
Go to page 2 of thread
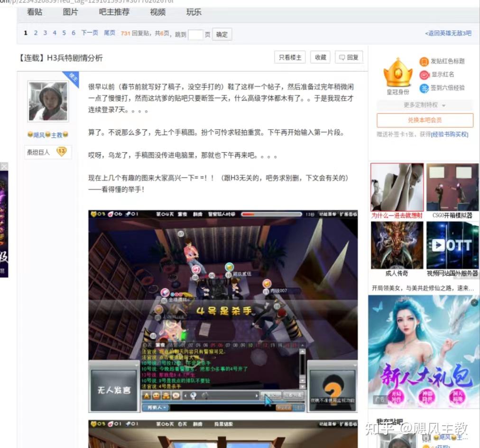(36, 33)
